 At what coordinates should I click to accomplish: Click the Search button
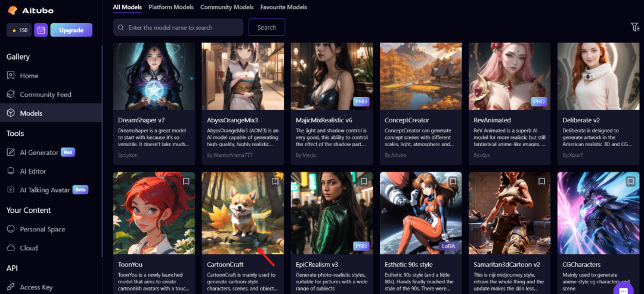pyautogui.click(x=267, y=27)
